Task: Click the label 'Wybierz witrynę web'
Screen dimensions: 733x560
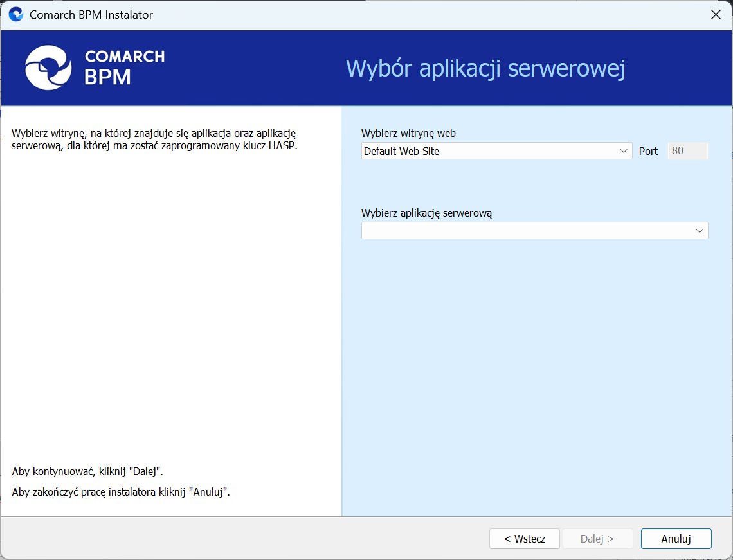Action: pyautogui.click(x=408, y=134)
